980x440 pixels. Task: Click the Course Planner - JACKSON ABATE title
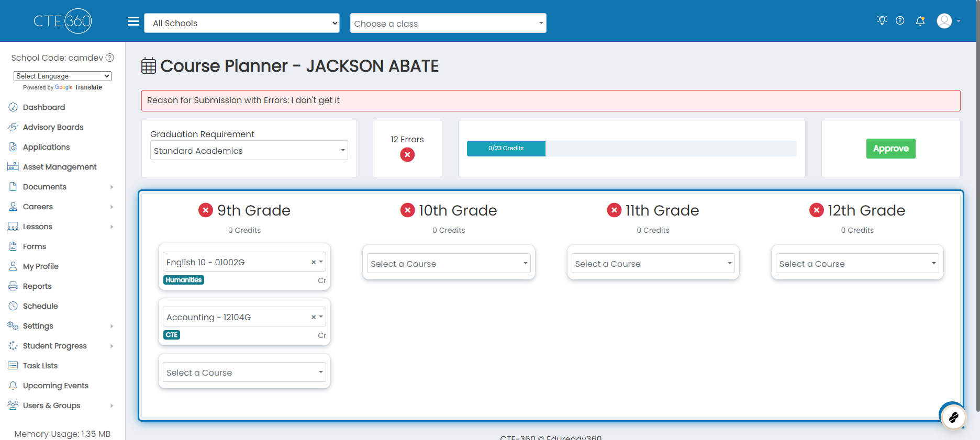[299, 66]
